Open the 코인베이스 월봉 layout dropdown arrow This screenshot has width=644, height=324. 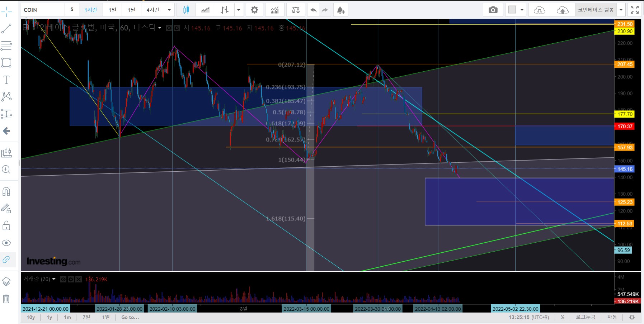click(x=621, y=10)
